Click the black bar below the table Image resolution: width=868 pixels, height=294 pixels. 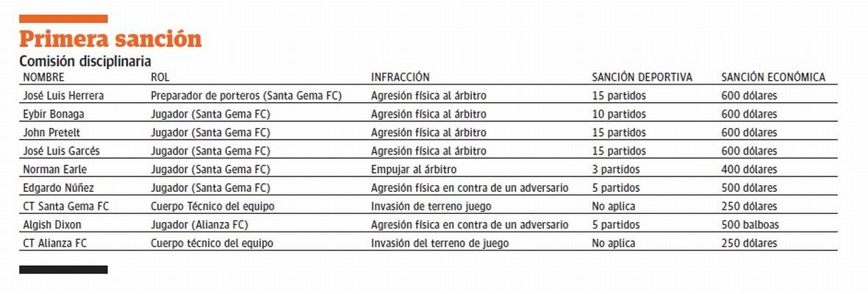click(63, 270)
